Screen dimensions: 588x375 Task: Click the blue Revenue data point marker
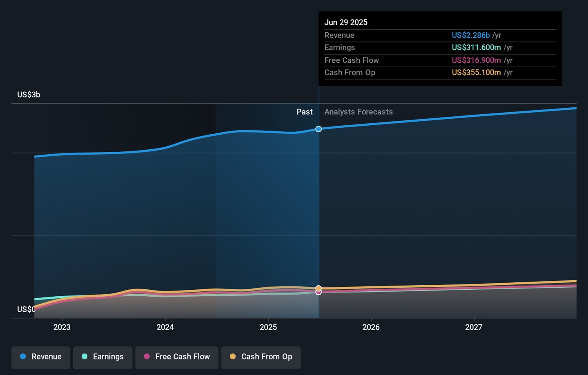318,129
